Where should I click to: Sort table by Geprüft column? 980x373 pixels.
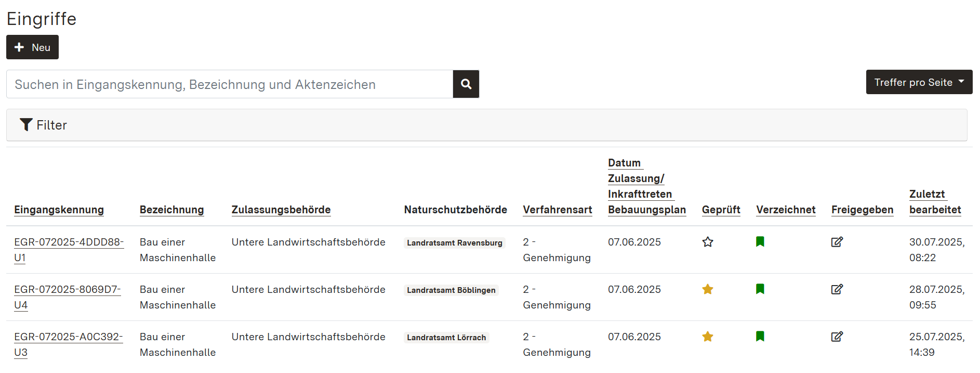(721, 210)
